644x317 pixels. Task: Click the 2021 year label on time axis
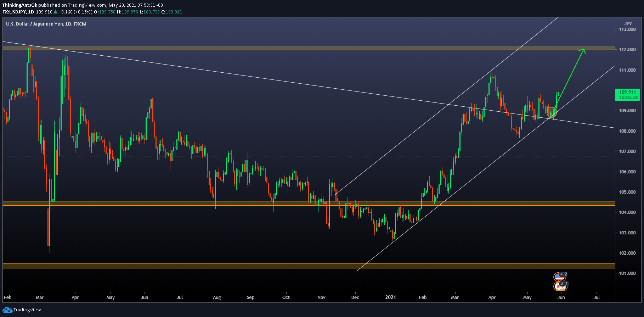click(390, 297)
